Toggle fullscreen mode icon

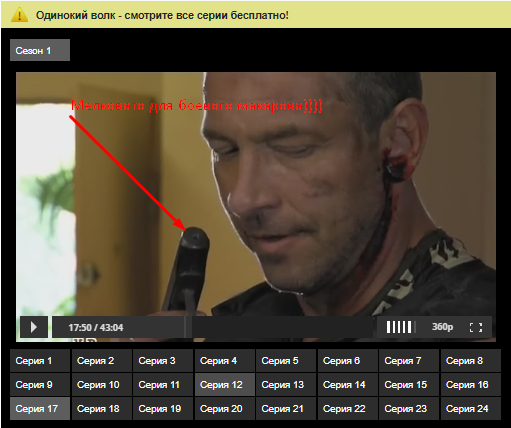point(476,327)
